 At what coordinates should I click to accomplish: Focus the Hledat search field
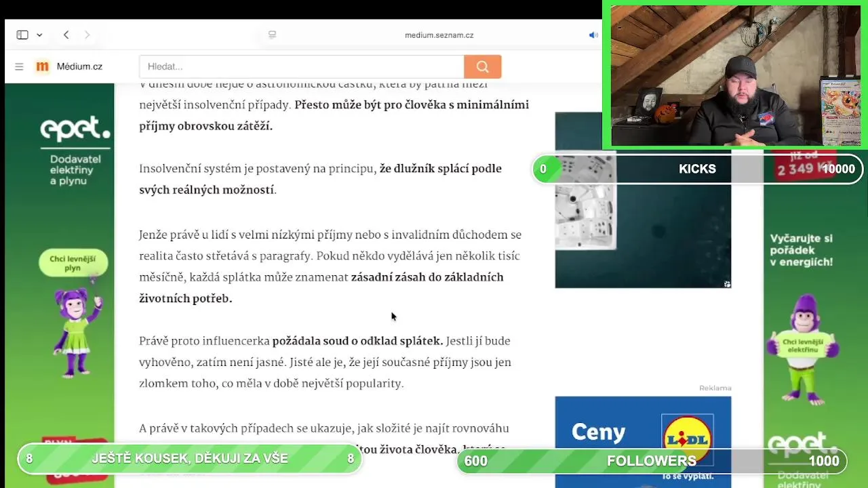click(x=302, y=66)
